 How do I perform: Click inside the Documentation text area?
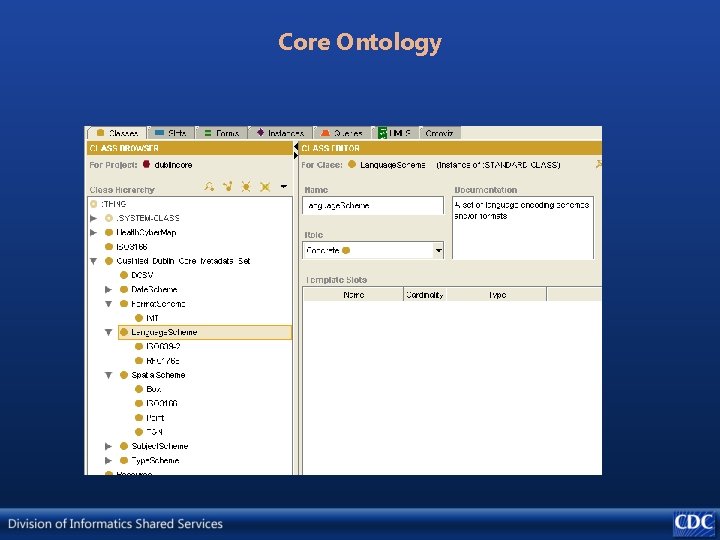(x=523, y=228)
